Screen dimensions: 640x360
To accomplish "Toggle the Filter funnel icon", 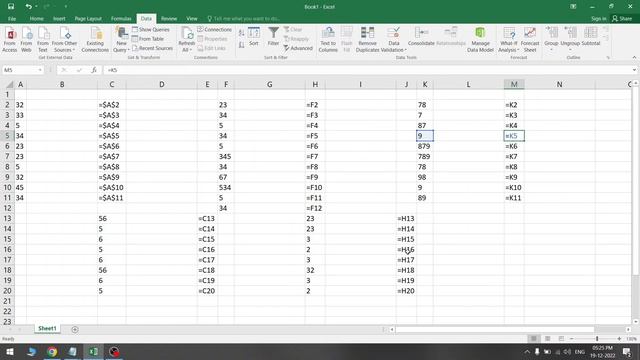I will 273,37.
